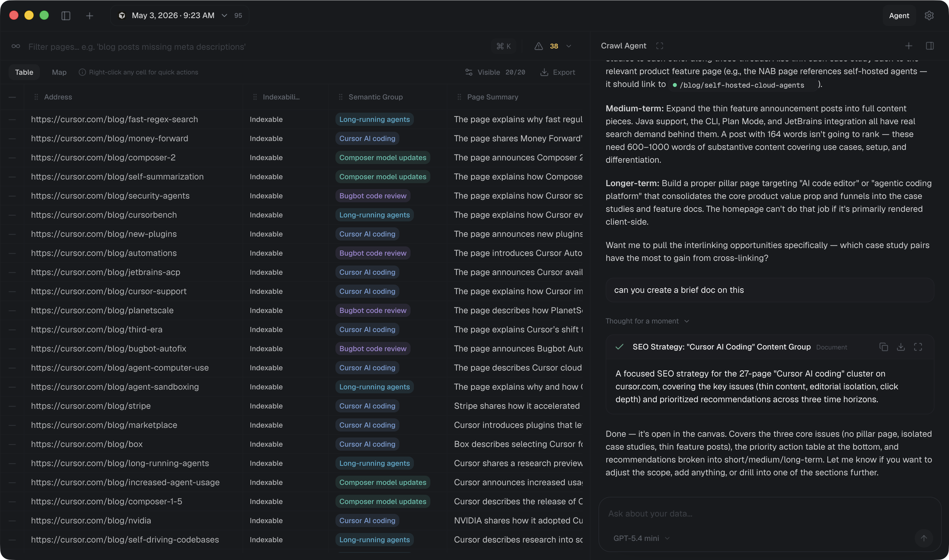Image resolution: width=949 pixels, height=560 pixels.
Task: Export the table data
Action: [558, 72]
